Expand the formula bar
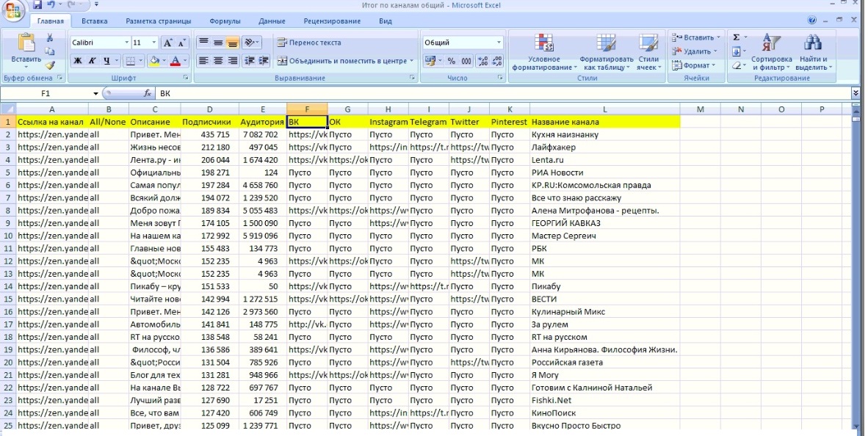 [856, 93]
